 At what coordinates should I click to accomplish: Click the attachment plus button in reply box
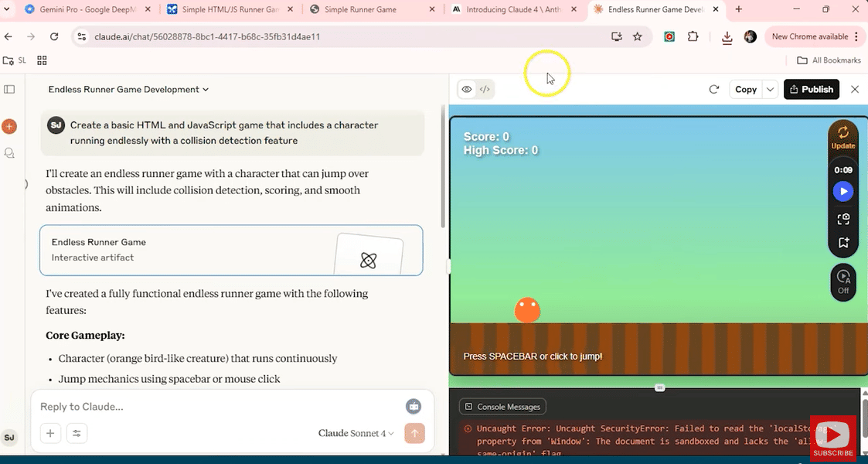point(50,433)
